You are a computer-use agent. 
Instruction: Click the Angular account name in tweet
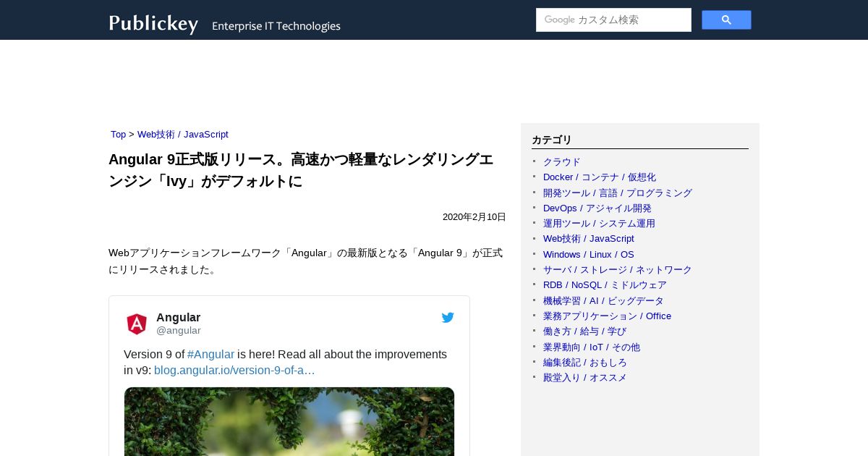[179, 318]
